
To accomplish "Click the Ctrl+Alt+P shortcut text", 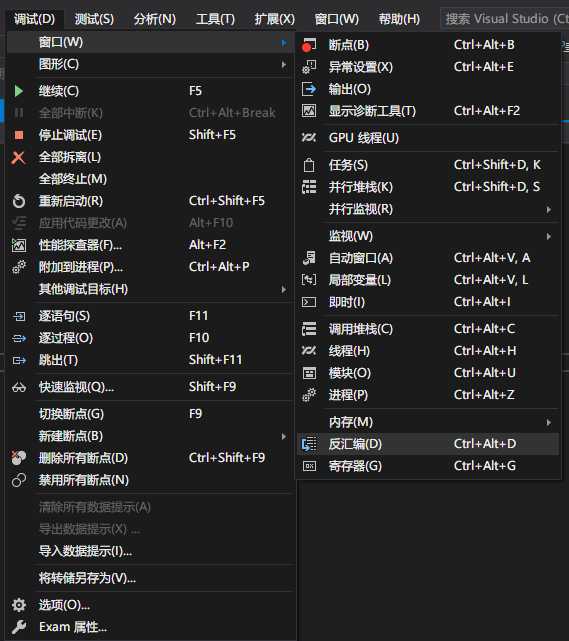I will click(x=219, y=267).
